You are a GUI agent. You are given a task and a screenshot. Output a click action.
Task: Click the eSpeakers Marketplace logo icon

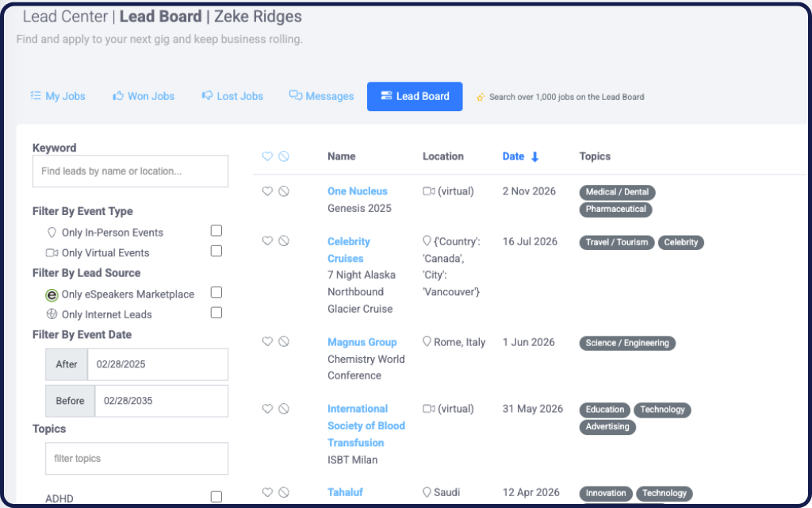click(x=52, y=295)
